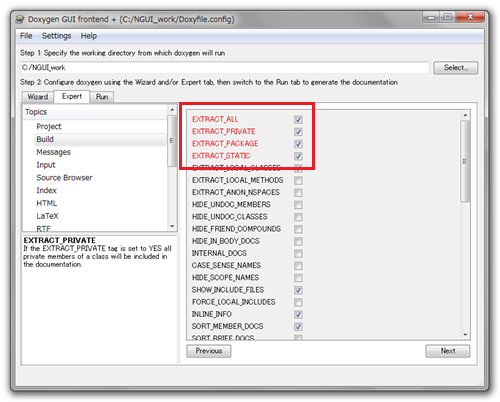Click the EXTRACT_STATIC option label

pos(221,156)
